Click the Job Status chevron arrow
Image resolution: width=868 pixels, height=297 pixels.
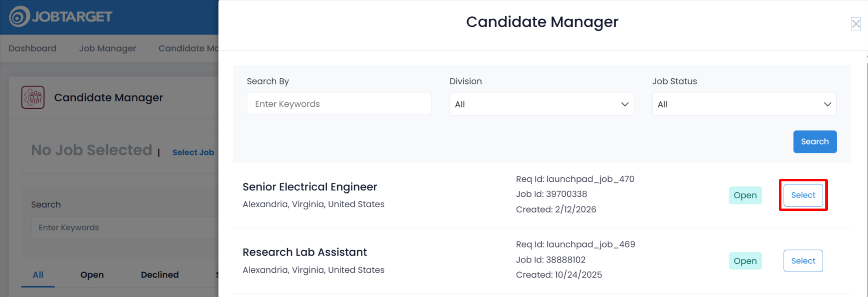point(827,104)
